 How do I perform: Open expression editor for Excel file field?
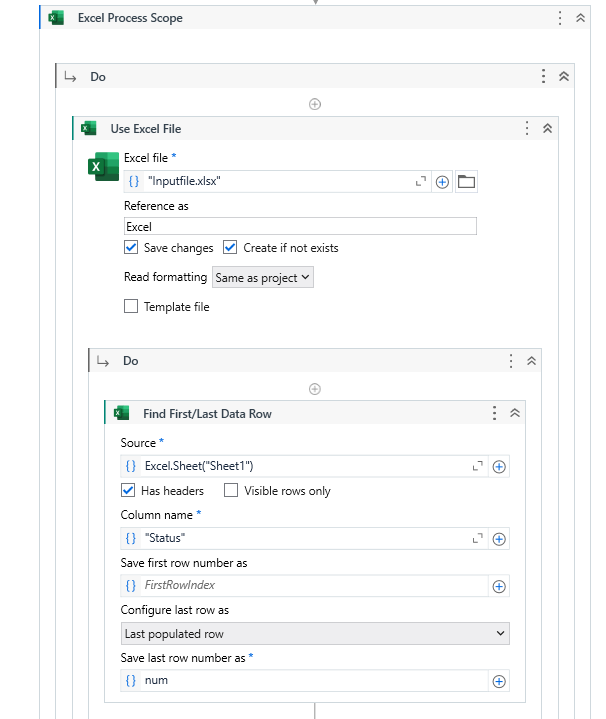click(420, 181)
